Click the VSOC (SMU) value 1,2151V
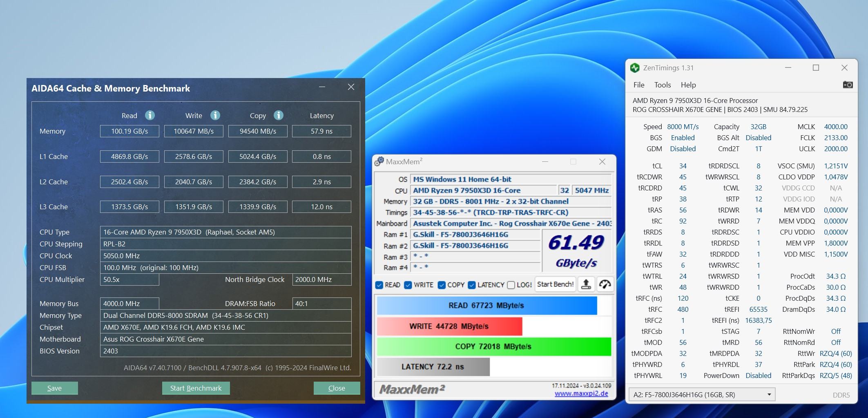This screenshot has width=868, height=418. 836,166
